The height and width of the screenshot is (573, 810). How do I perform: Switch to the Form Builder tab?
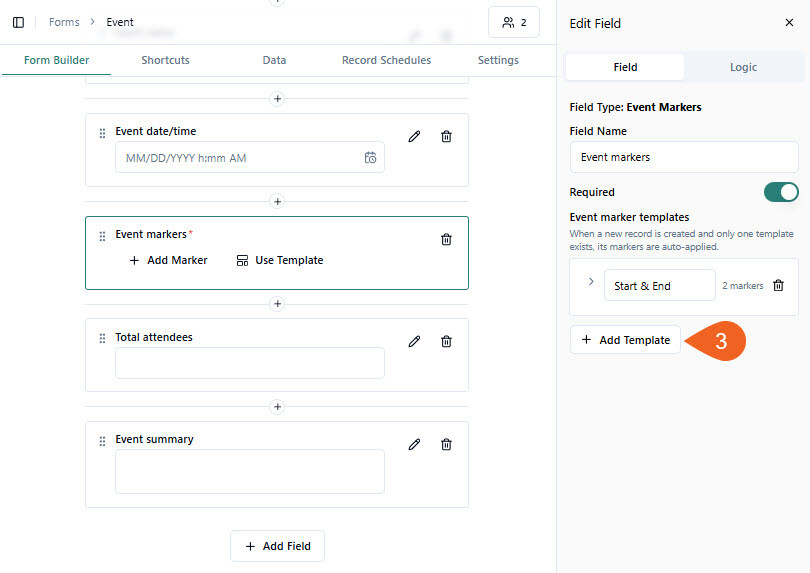click(x=56, y=60)
